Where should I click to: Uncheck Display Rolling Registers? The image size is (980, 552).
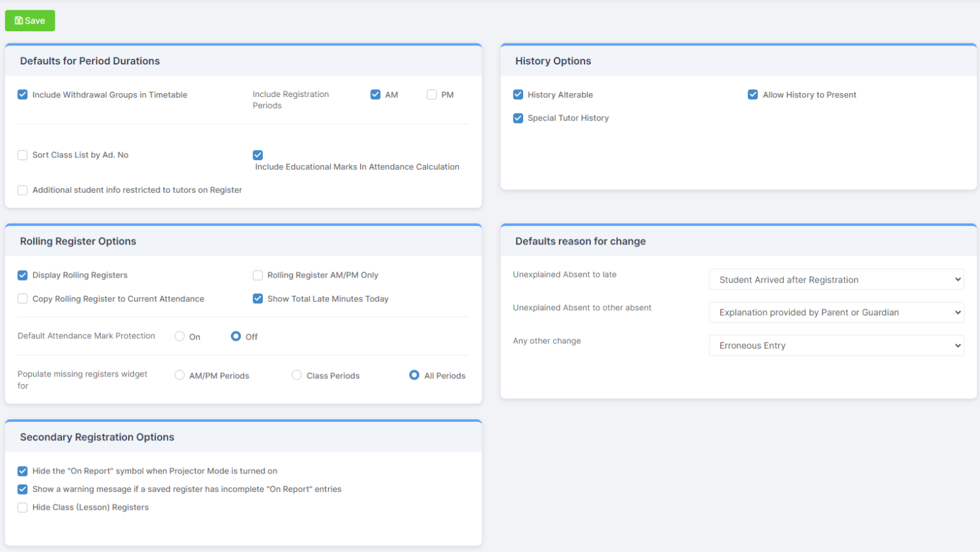pyautogui.click(x=22, y=275)
